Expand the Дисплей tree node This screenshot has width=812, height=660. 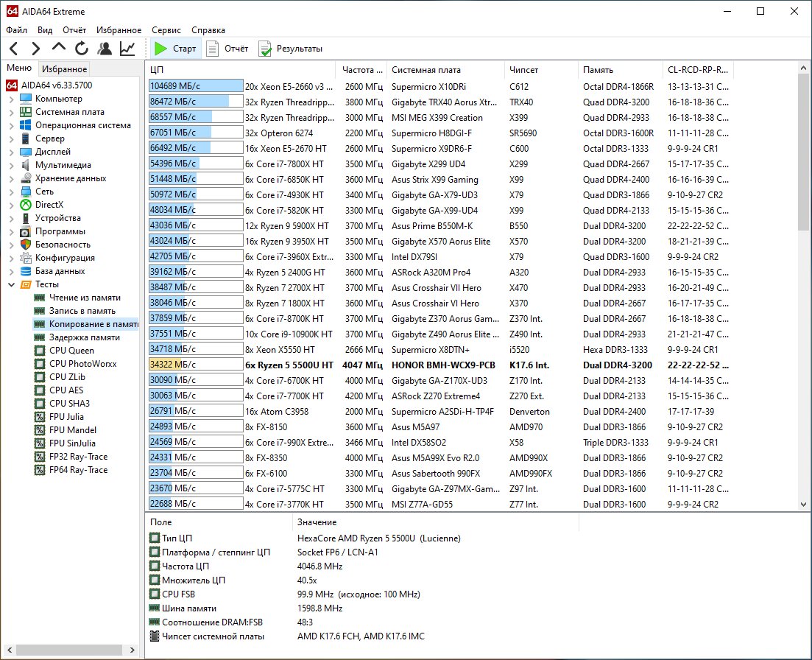tap(11, 152)
